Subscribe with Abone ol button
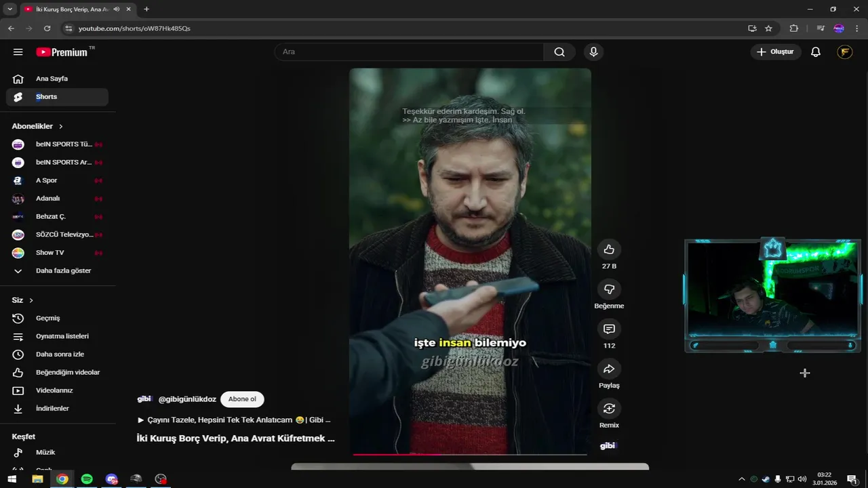This screenshot has width=868, height=488. tap(242, 399)
